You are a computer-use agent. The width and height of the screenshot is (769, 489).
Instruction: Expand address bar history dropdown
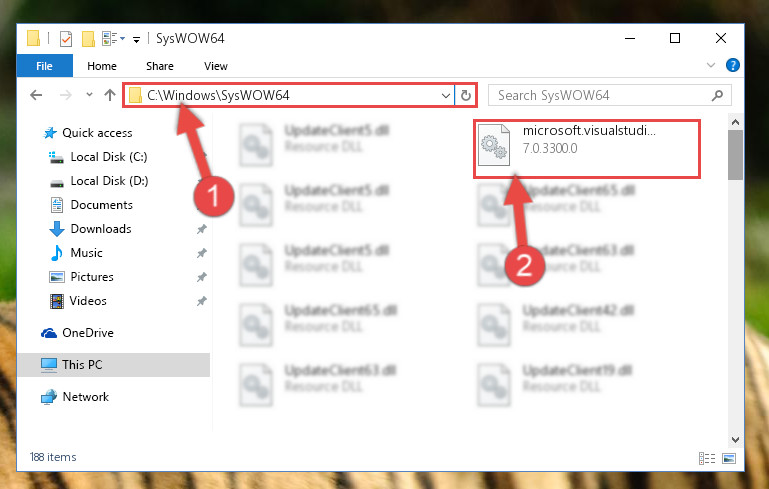tap(445, 95)
